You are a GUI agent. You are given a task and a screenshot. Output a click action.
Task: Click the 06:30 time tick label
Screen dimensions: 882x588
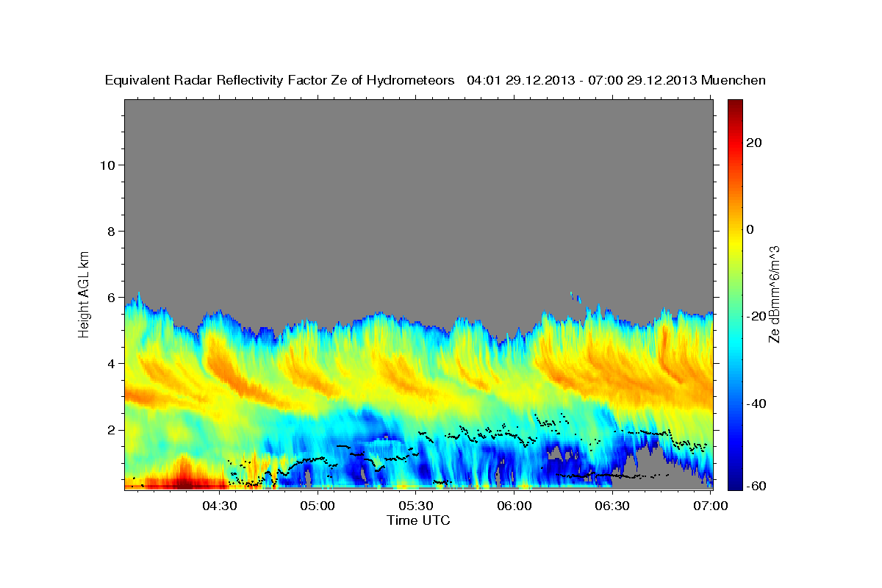(x=613, y=506)
